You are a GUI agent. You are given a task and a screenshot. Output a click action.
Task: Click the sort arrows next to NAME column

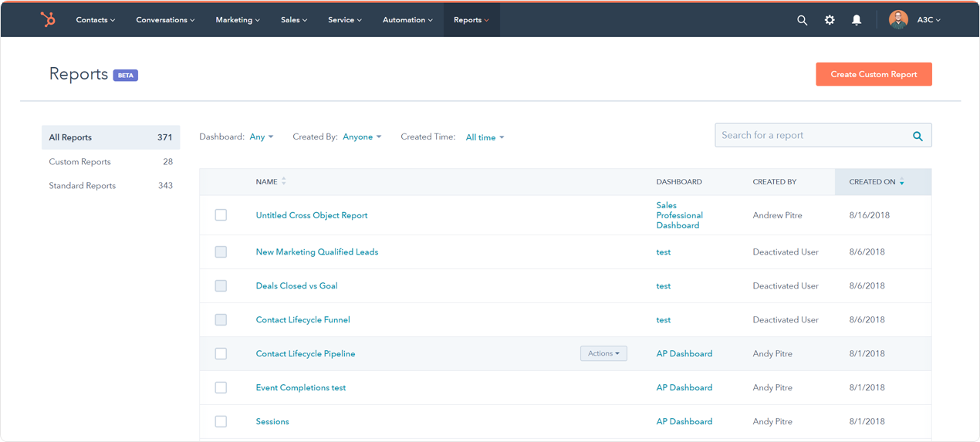pos(284,181)
